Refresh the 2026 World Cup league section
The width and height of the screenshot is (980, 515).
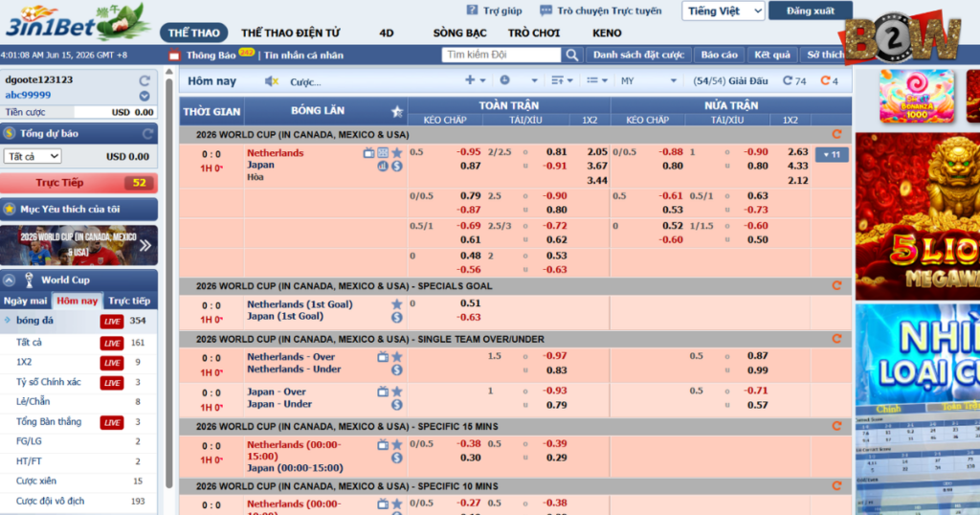click(836, 134)
